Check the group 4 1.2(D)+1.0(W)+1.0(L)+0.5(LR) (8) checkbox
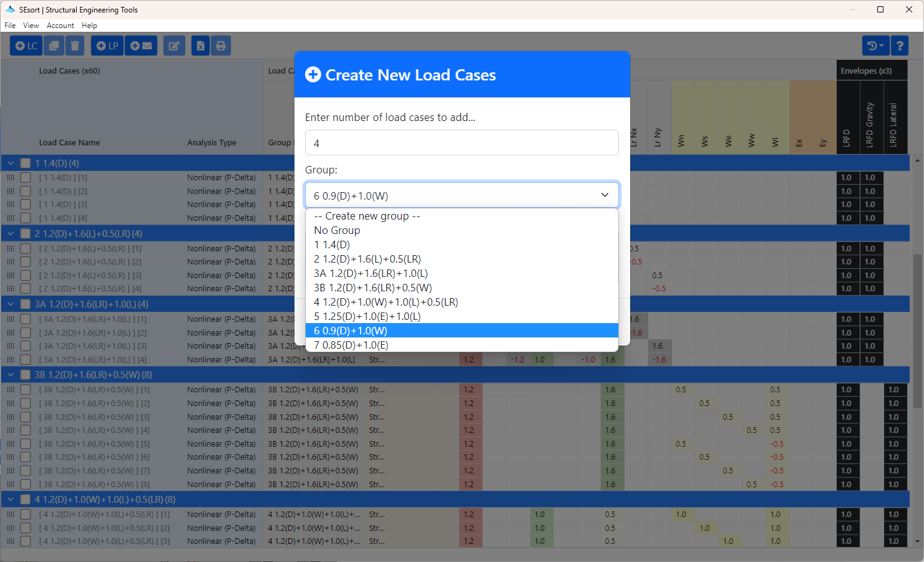This screenshot has height=562, width=924. (26, 499)
